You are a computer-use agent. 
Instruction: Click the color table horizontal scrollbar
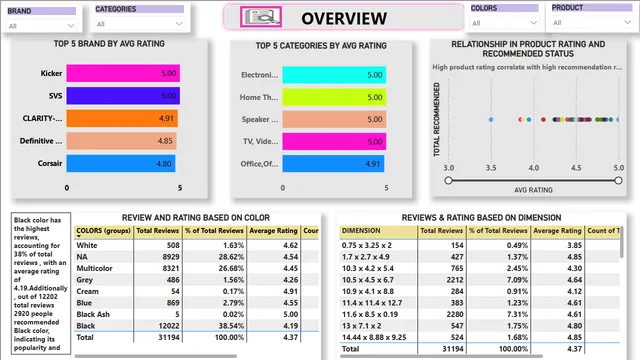pos(156,356)
